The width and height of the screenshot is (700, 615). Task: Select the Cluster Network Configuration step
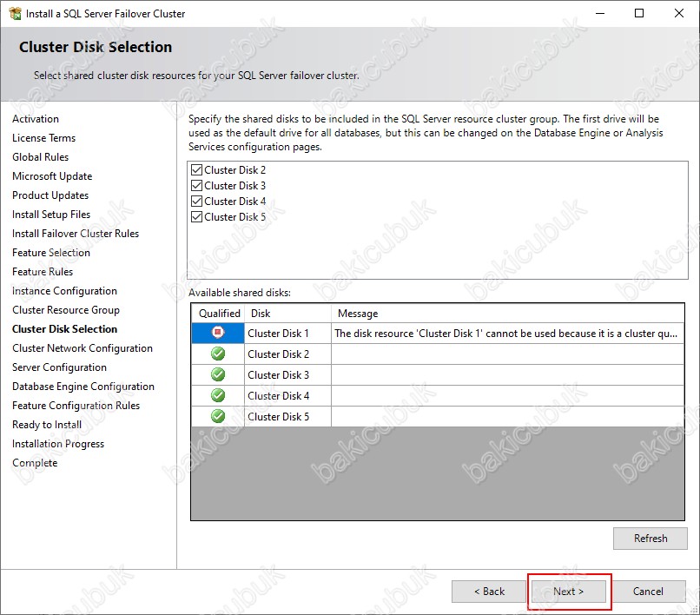[83, 348]
